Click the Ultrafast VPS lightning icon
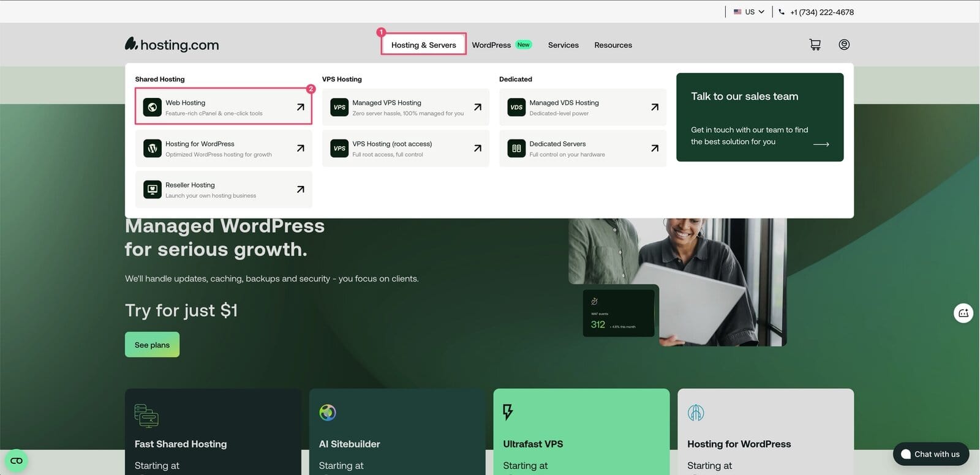The height and width of the screenshot is (475, 980). pyautogui.click(x=508, y=412)
